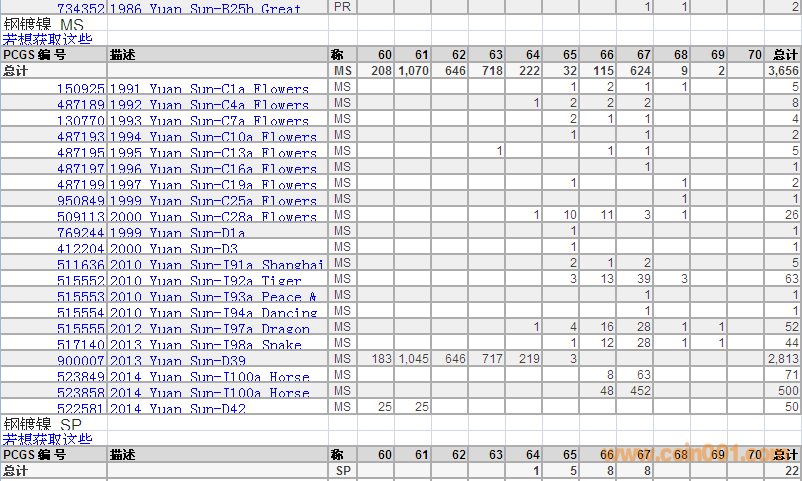Viewport: 802px width, 481px height.
Task: Open PCGS number 130770 entry
Action: [80, 121]
